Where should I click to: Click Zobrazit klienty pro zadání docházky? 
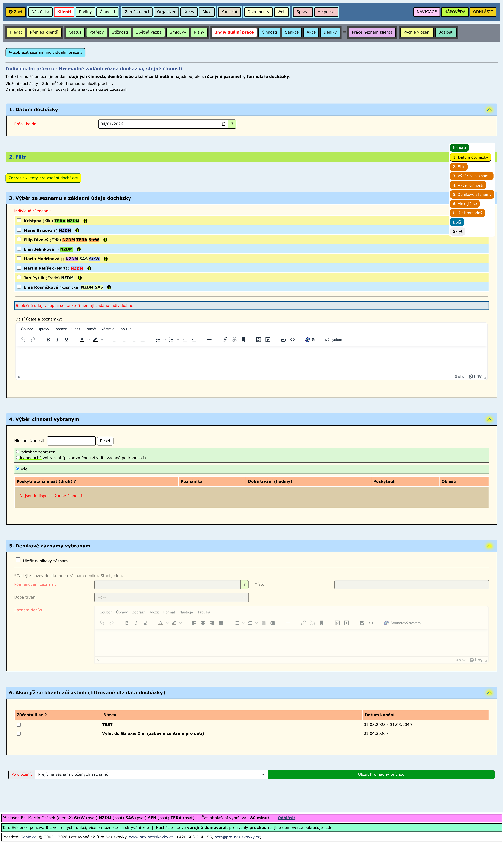[44, 178]
